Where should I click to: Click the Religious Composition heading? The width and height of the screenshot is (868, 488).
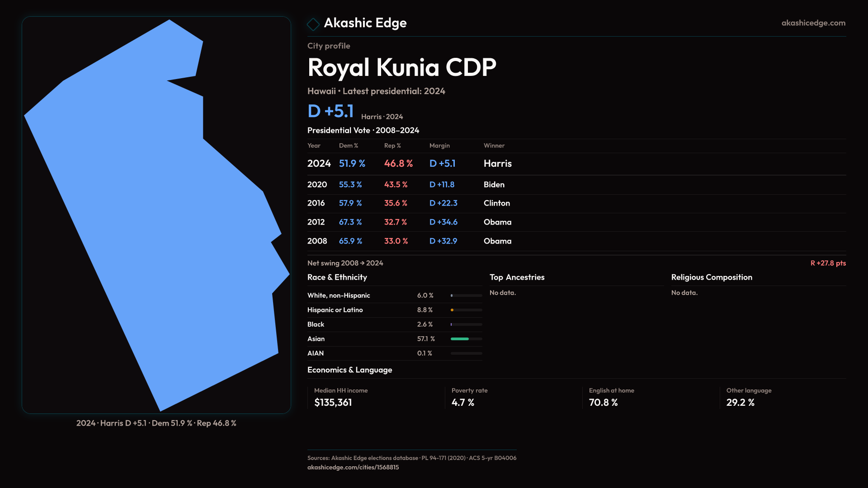pyautogui.click(x=712, y=277)
